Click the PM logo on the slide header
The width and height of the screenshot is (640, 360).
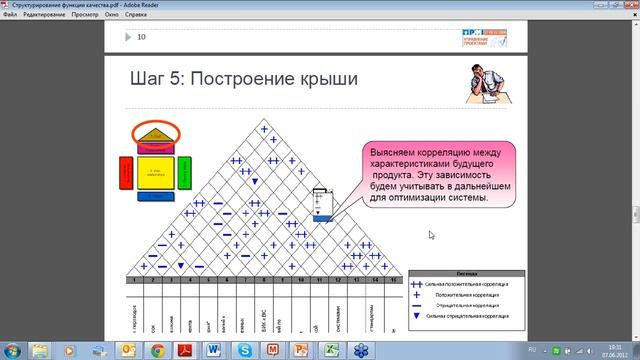pos(484,38)
